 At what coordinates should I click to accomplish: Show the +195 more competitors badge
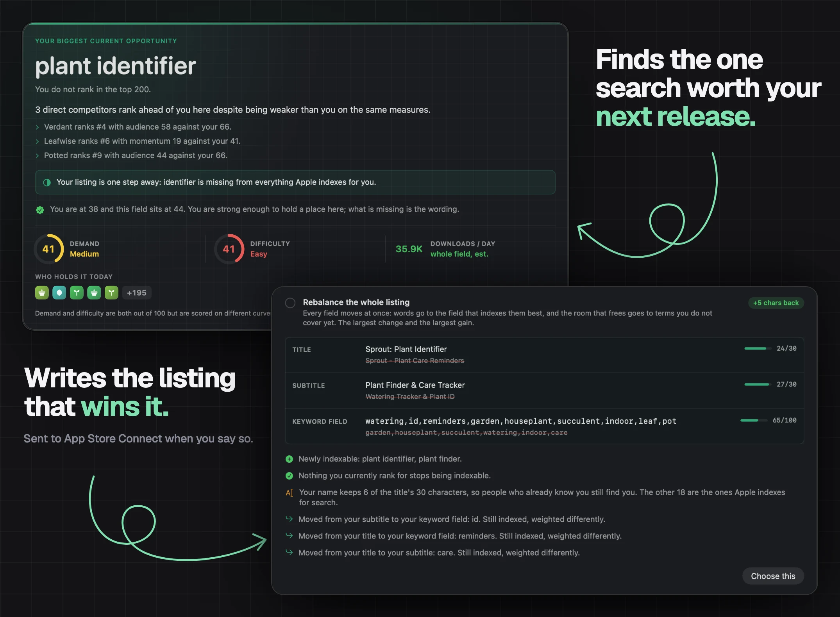137,292
